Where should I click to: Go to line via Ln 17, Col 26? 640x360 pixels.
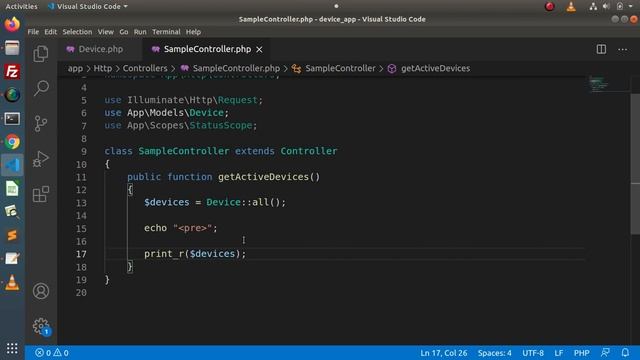point(444,353)
